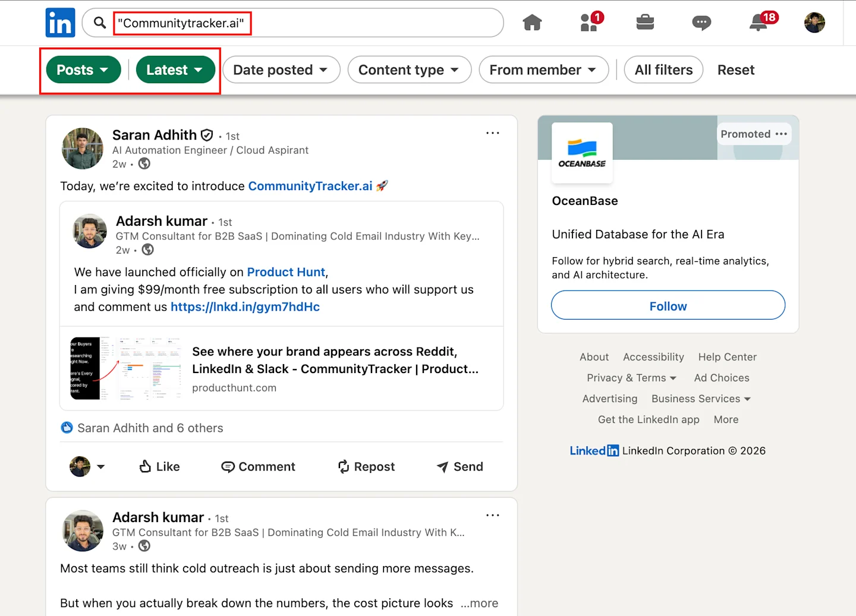Open My Network icon

point(590,22)
